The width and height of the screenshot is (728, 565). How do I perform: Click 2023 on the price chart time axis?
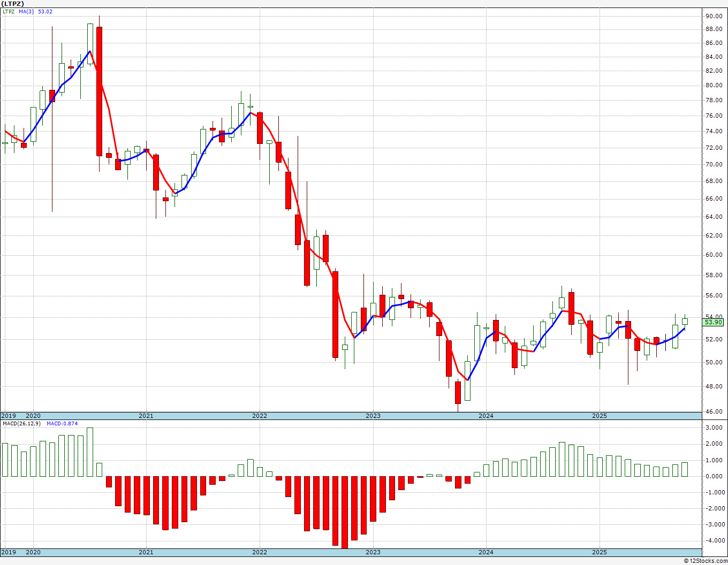(x=373, y=416)
